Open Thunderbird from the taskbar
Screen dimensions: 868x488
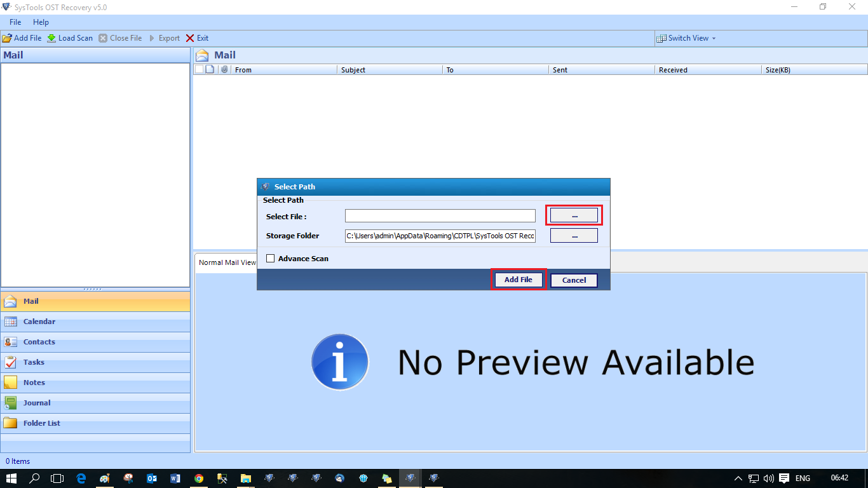tap(340, 478)
